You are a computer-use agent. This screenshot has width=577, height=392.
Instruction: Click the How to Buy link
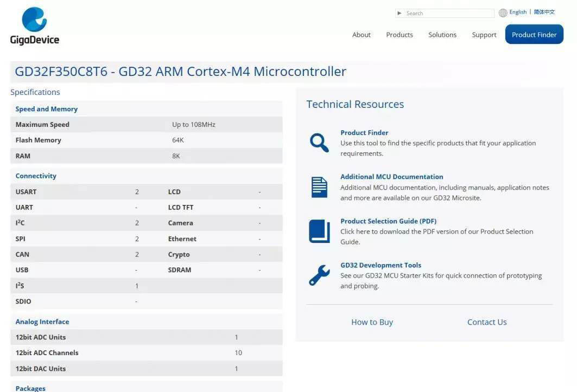[372, 322]
